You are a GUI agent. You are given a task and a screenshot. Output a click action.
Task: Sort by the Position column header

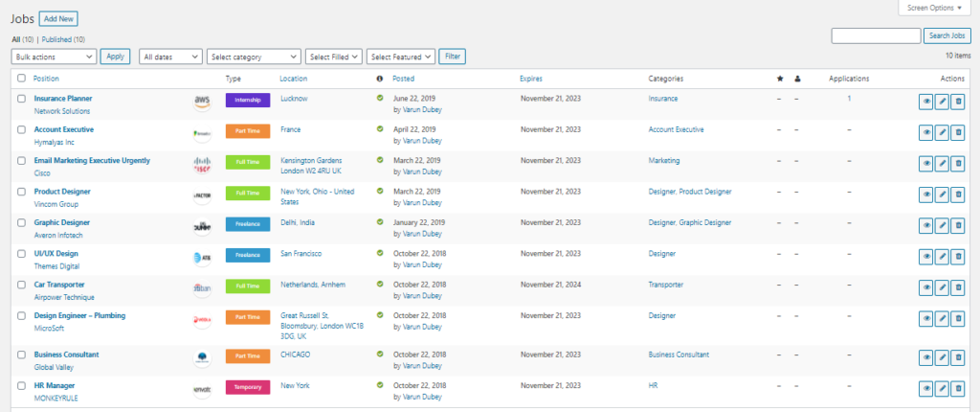tap(46, 79)
